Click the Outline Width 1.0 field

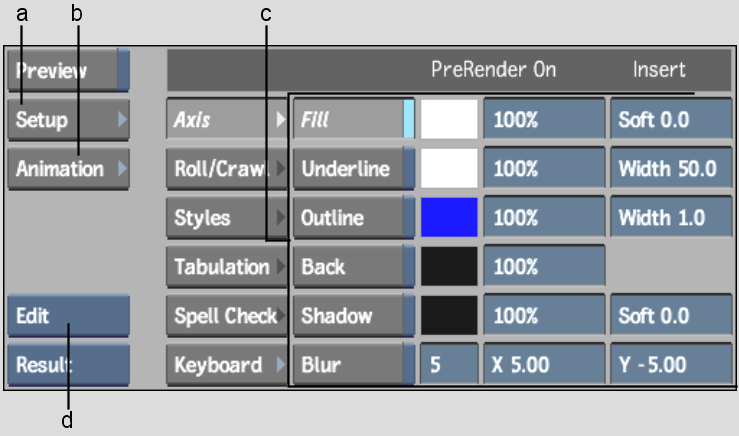click(671, 217)
